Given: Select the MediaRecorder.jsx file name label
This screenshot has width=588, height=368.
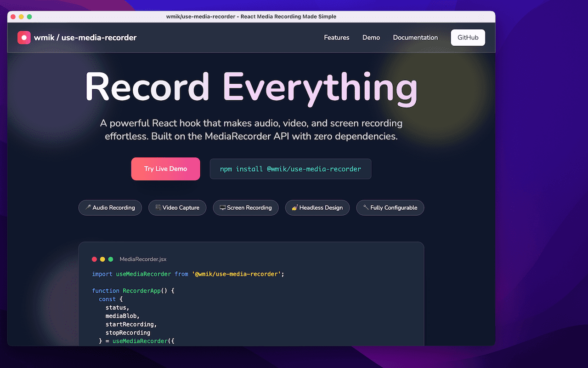Looking at the screenshot, I should 143,259.
